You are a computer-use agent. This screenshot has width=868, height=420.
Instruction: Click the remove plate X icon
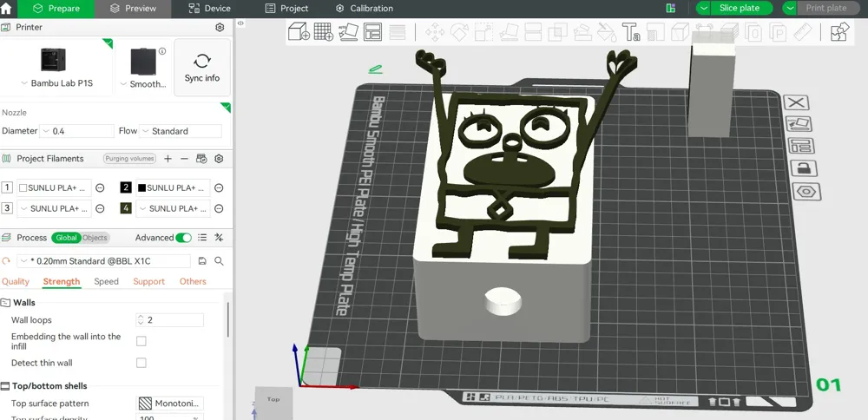[796, 102]
